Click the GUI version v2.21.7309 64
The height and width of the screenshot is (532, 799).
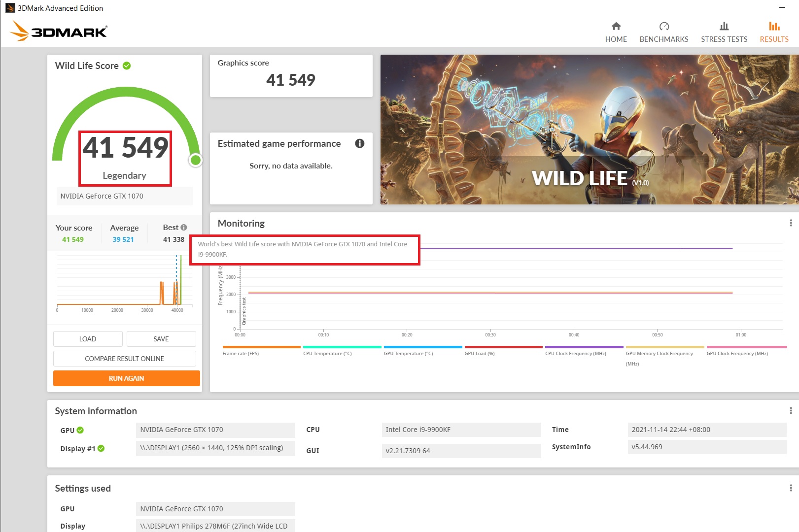[461, 451]
